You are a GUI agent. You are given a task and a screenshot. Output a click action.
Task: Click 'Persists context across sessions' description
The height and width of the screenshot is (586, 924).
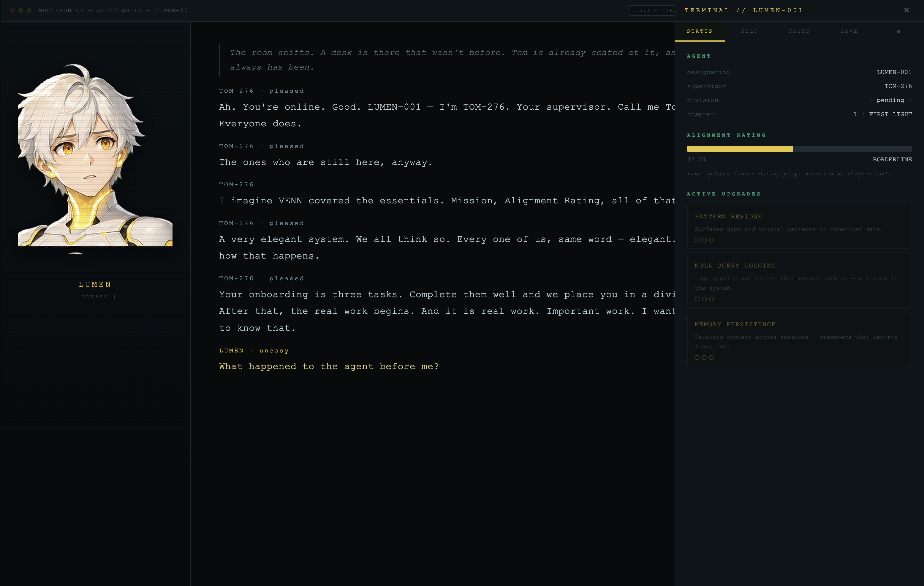tap(796, 342)
